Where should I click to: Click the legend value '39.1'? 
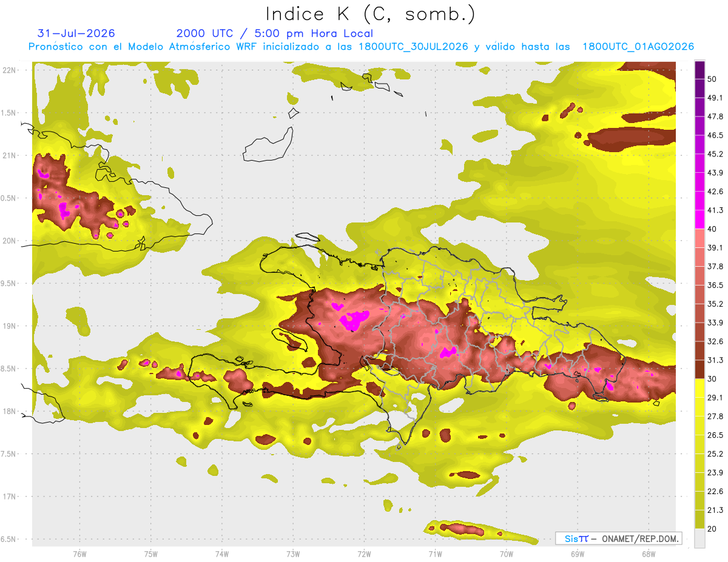point(715,248)
